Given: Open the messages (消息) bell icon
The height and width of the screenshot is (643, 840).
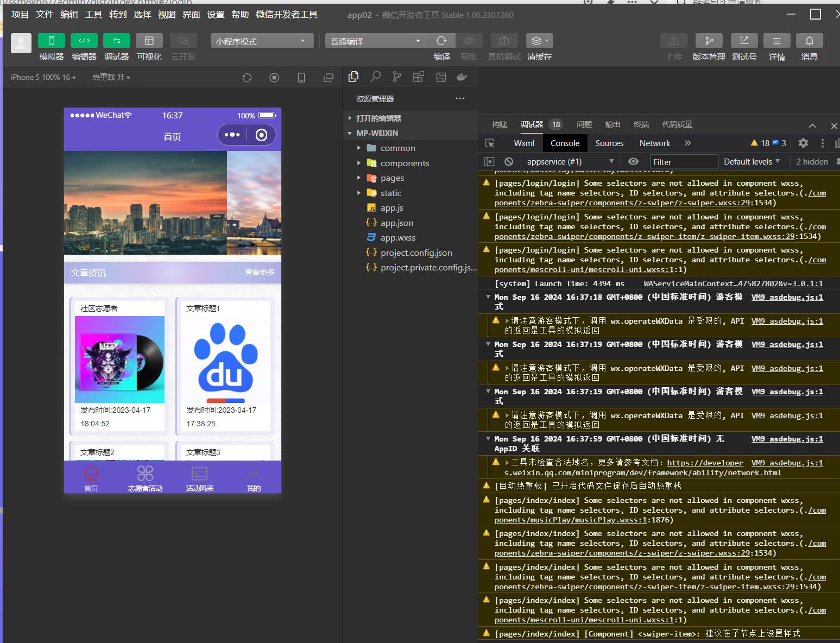Looking at the screenshot, I should (810, 41).
